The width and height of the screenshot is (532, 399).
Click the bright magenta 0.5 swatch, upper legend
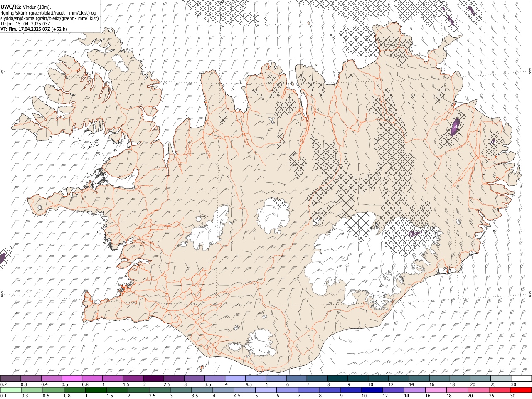71,378
